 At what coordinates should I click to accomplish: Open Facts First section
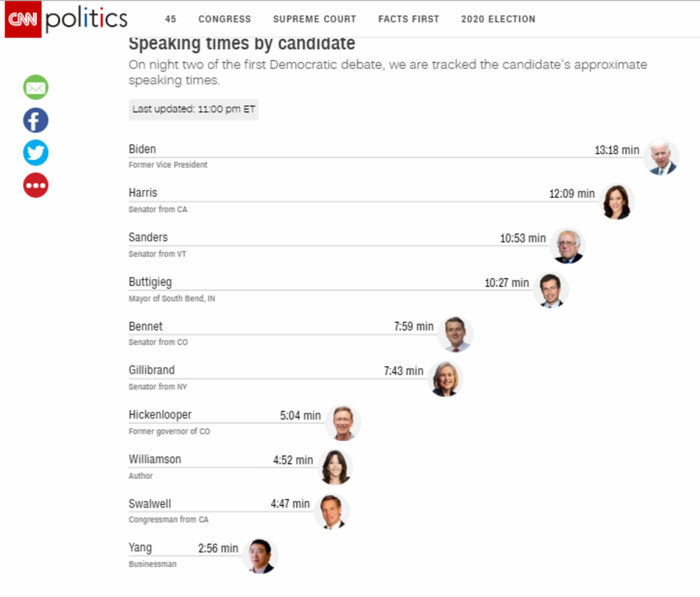tap(409, 19)
